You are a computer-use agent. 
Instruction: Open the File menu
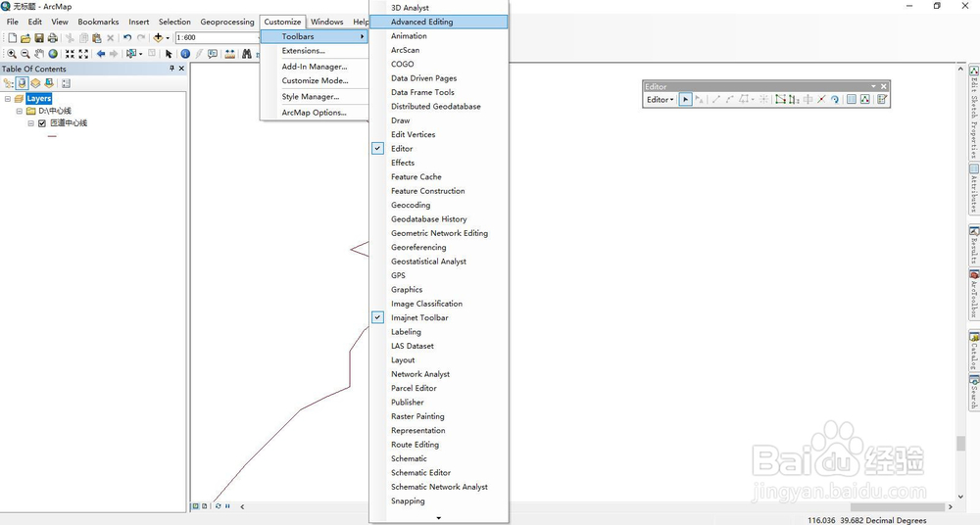[x=13, y=22]
